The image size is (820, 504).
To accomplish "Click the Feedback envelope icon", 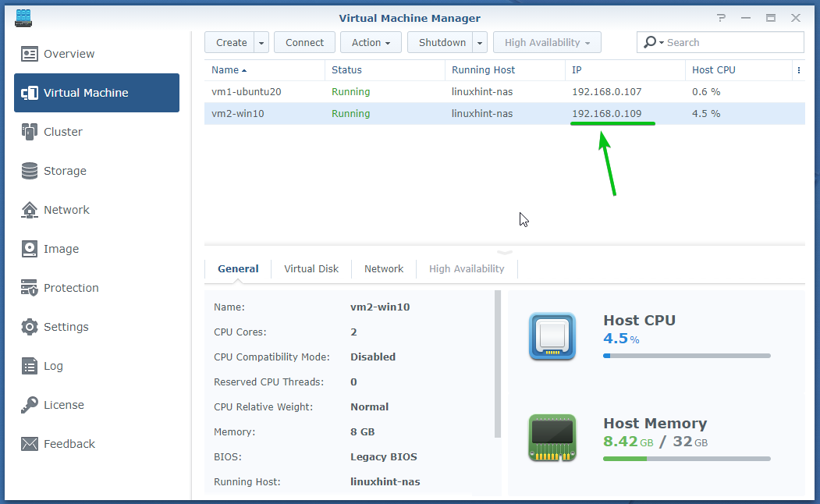I will point(30,444).
